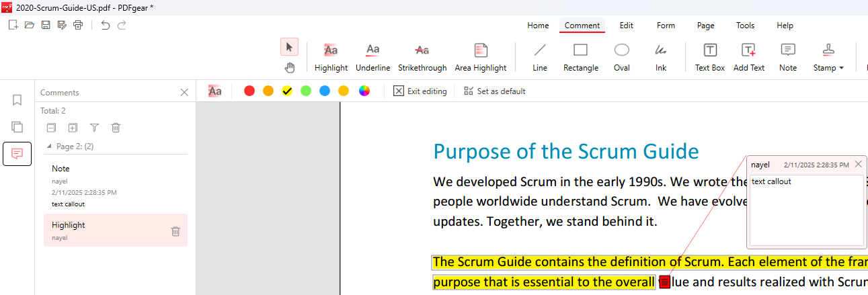Select the Oval shape tool
868x295 pixels.
(622, 57)
